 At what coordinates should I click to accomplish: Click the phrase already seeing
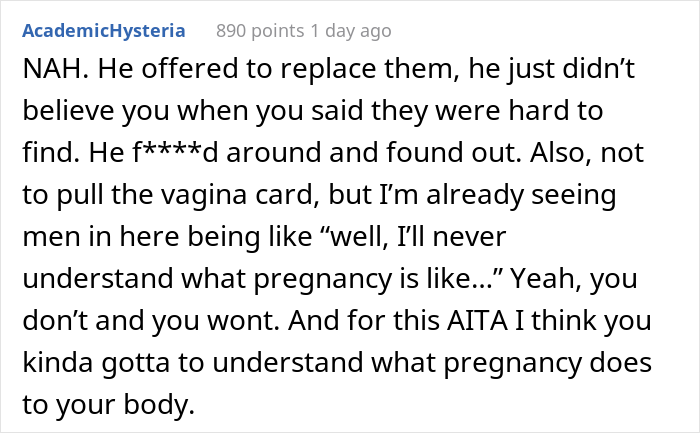(x=521, y=195)
